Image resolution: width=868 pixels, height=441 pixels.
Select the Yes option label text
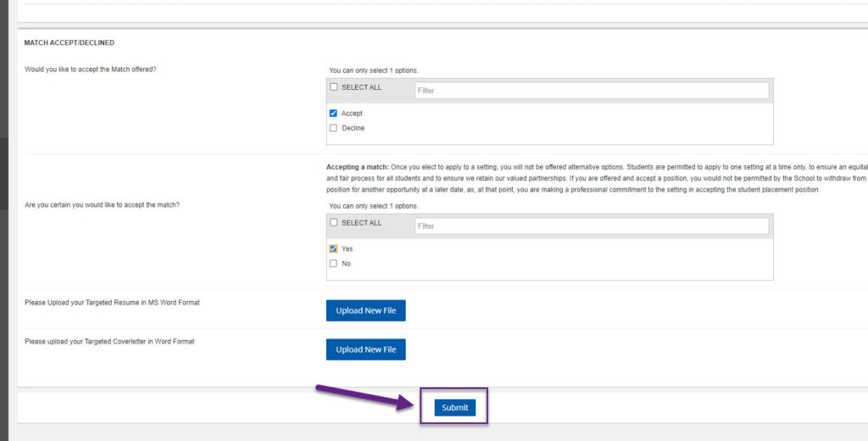[x=348, y=249]
